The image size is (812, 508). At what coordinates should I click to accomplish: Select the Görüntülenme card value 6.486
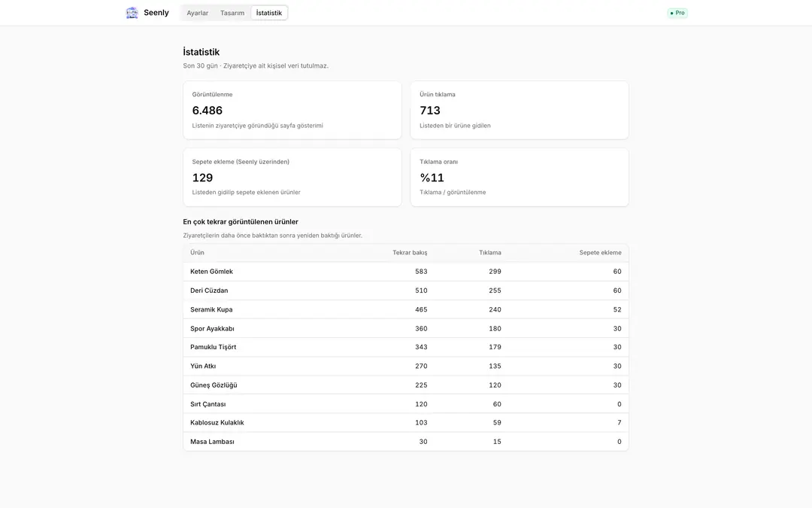click(x=208, y=111)
